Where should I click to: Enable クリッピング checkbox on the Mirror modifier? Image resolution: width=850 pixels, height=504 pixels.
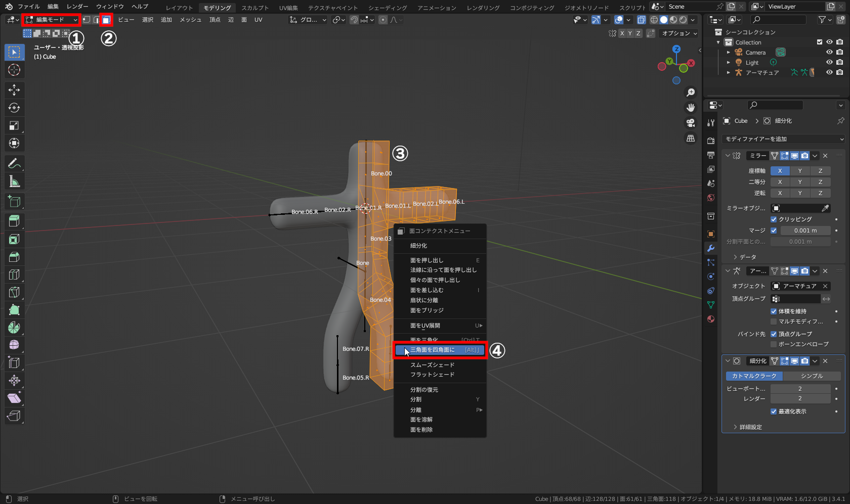[774, 219]
